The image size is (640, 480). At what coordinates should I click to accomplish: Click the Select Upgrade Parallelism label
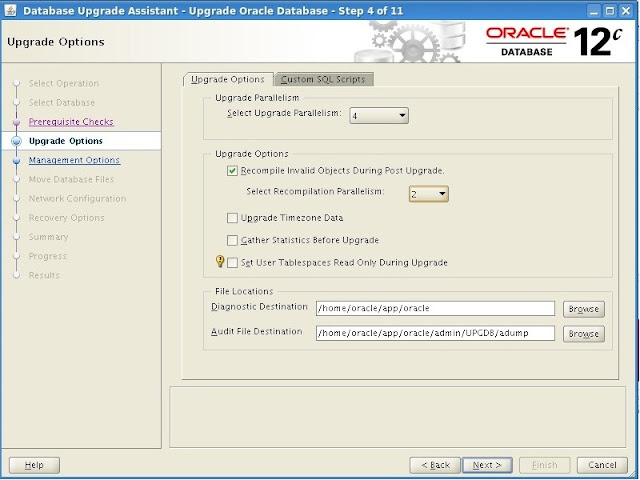pyautogui.click(x=284, y=113)
